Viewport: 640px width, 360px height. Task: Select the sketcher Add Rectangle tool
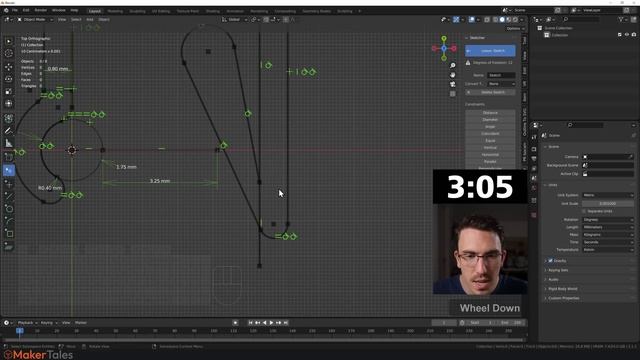[9, 233]
